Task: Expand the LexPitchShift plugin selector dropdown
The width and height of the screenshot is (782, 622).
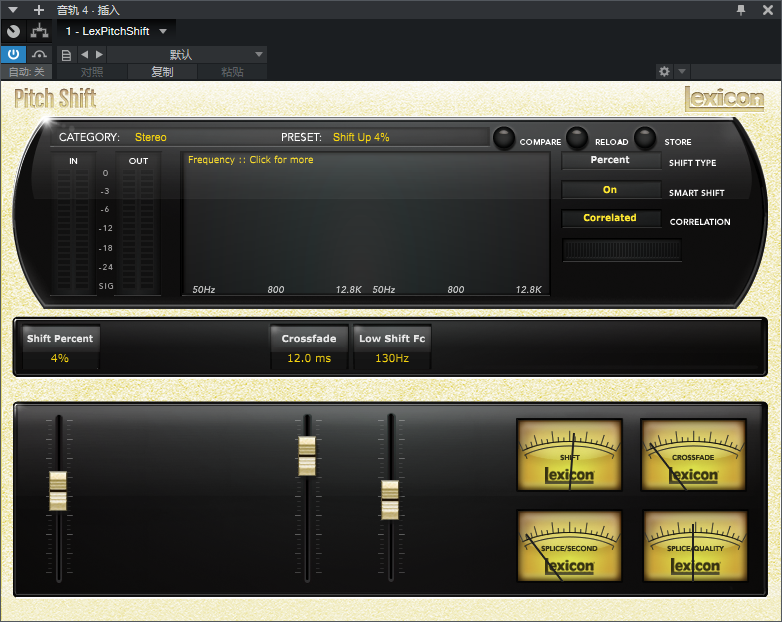Action: point(163,31)
